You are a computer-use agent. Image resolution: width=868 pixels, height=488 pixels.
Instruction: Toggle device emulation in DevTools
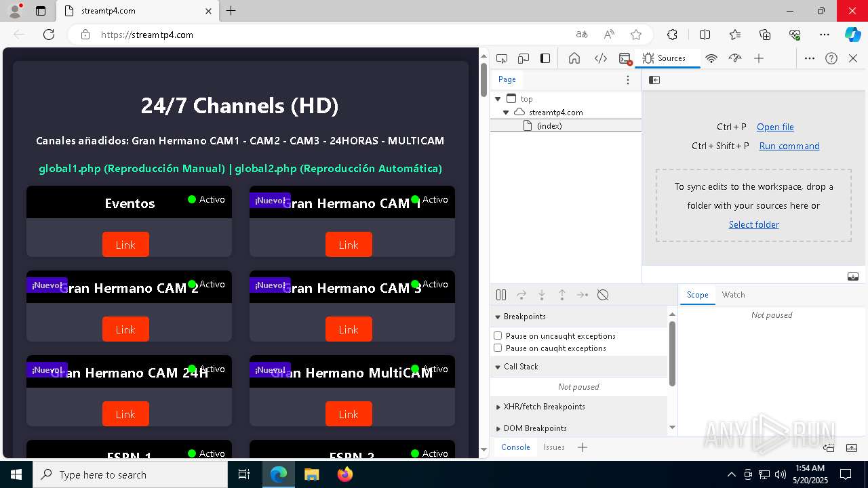524,58
